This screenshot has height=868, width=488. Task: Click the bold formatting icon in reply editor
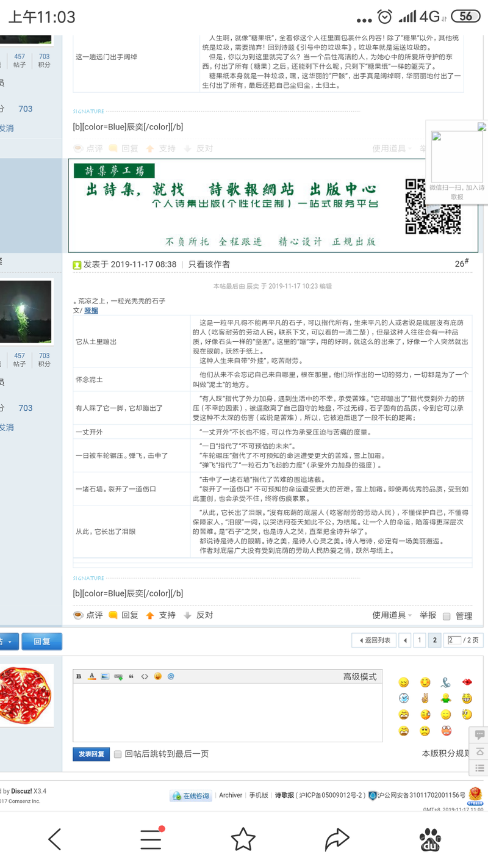79,676
